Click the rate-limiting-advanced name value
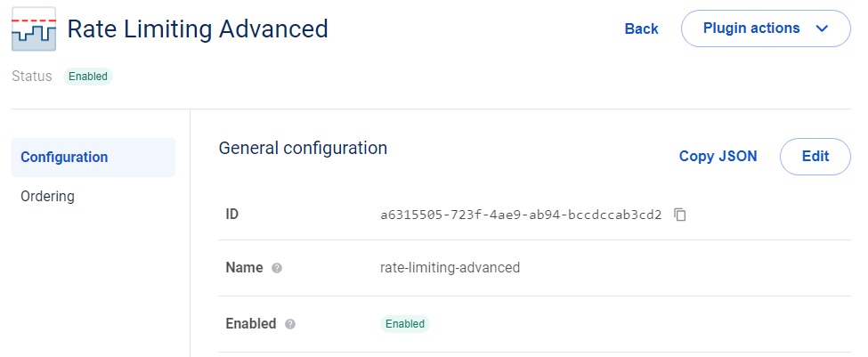Image resolution: width=868 pixels, height=357 pixels. coord(450,267)
